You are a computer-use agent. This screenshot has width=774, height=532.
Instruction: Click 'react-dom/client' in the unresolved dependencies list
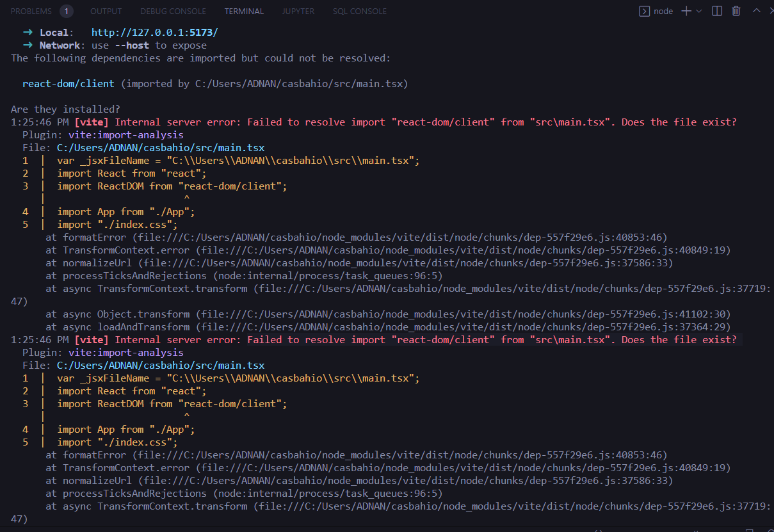69,84
